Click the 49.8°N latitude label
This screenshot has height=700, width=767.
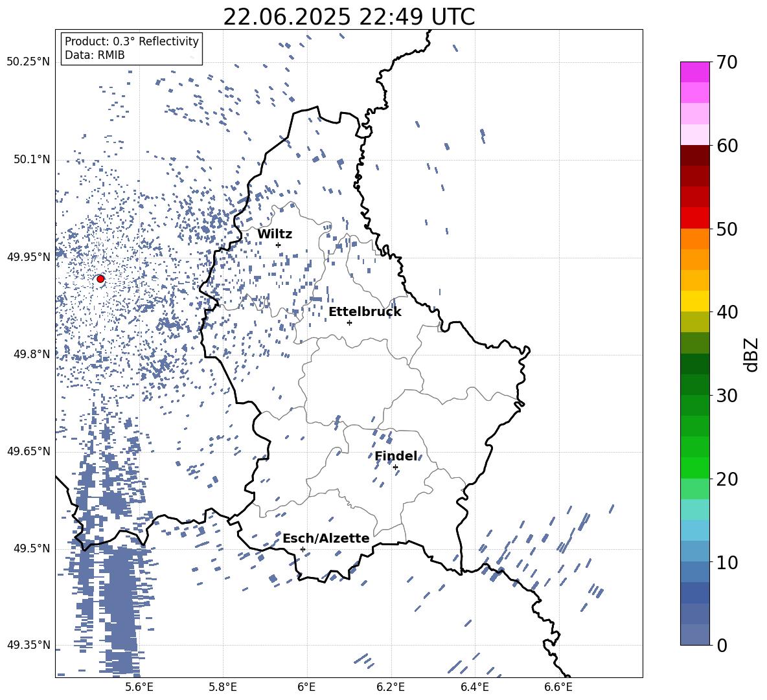coord(32,354)
